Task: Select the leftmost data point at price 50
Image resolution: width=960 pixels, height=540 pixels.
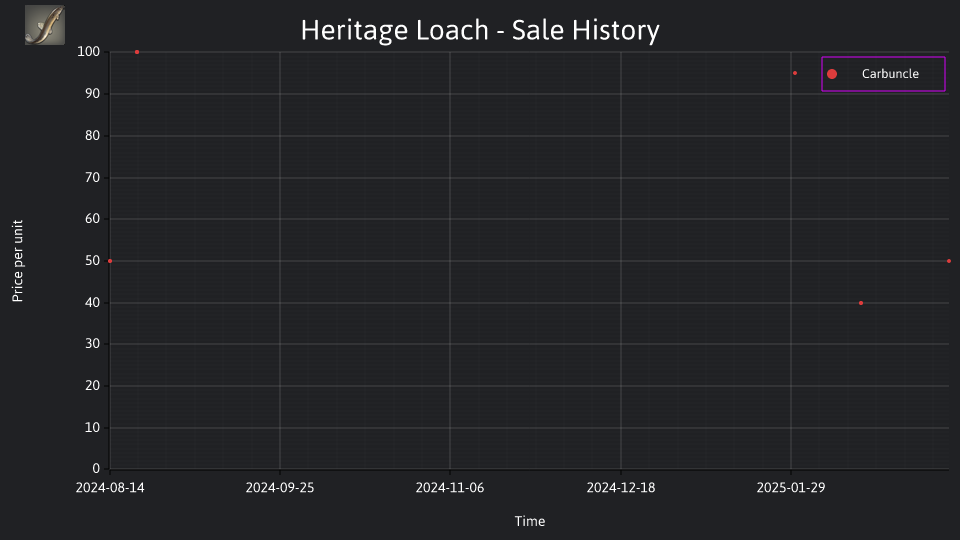Action: 110,261
